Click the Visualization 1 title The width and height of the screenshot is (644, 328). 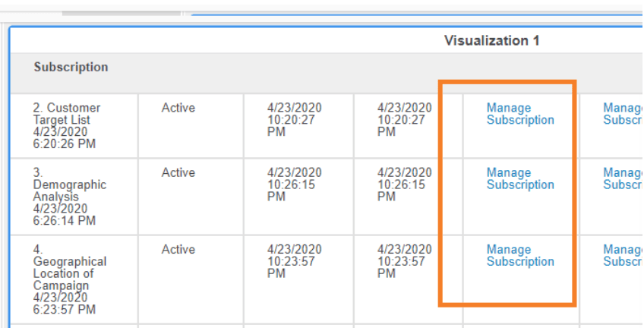(491, 40)
